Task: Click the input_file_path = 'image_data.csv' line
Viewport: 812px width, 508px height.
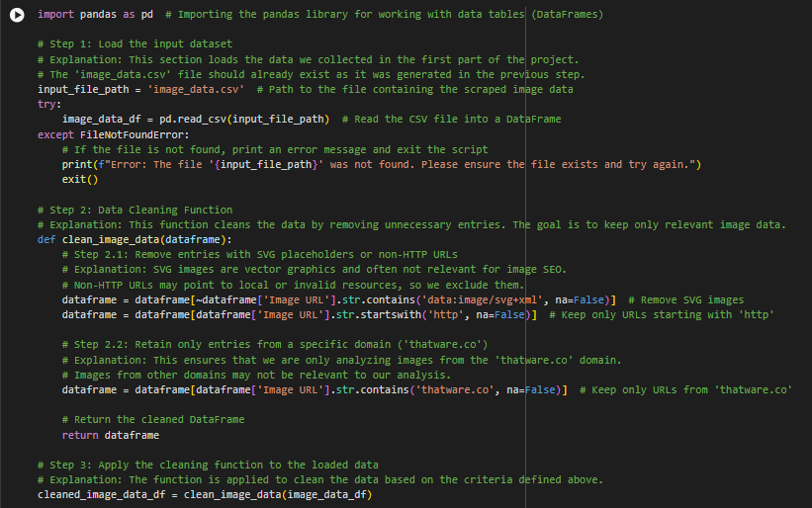Action: [305, 90]
